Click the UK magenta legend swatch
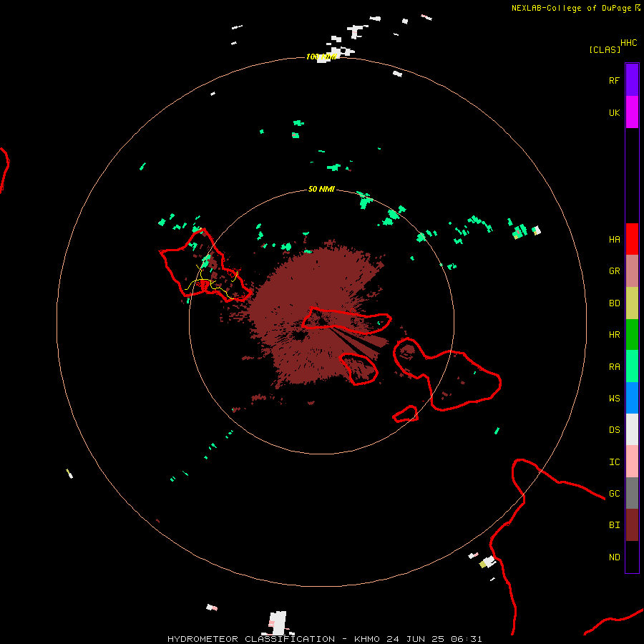Screen dimensions: 644x644 click(x=632, y=112)
